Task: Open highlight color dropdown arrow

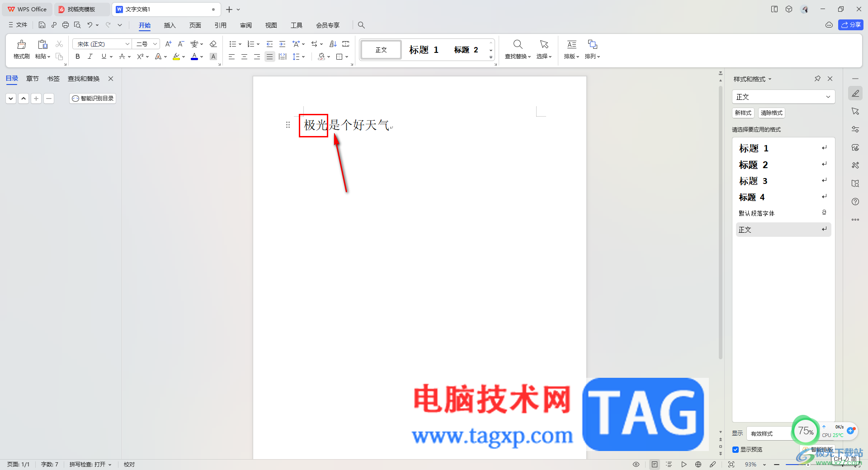Action: click(184, 57)
